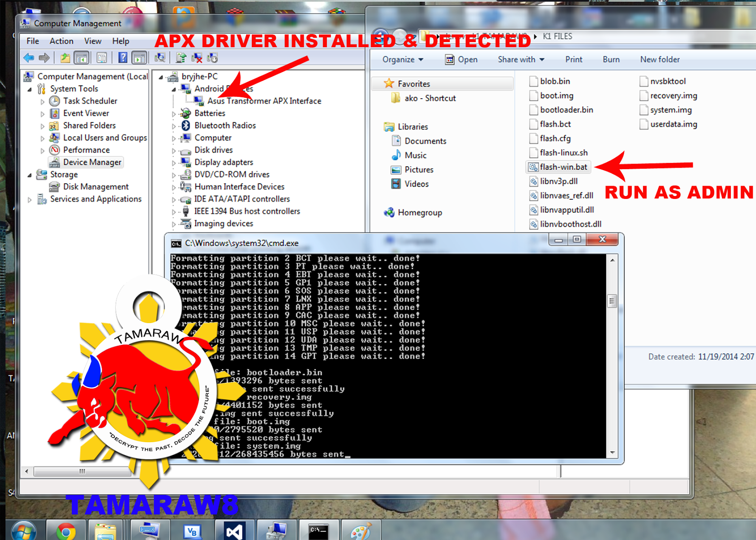Click the console tree horizontal scrollbar thumb

click(x=82, y=471)
